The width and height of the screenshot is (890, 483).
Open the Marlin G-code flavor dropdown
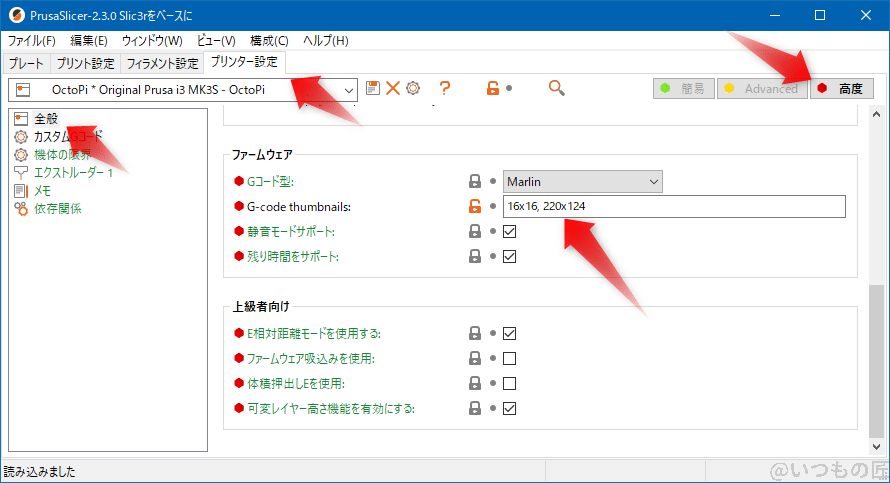tap(582, 182)
